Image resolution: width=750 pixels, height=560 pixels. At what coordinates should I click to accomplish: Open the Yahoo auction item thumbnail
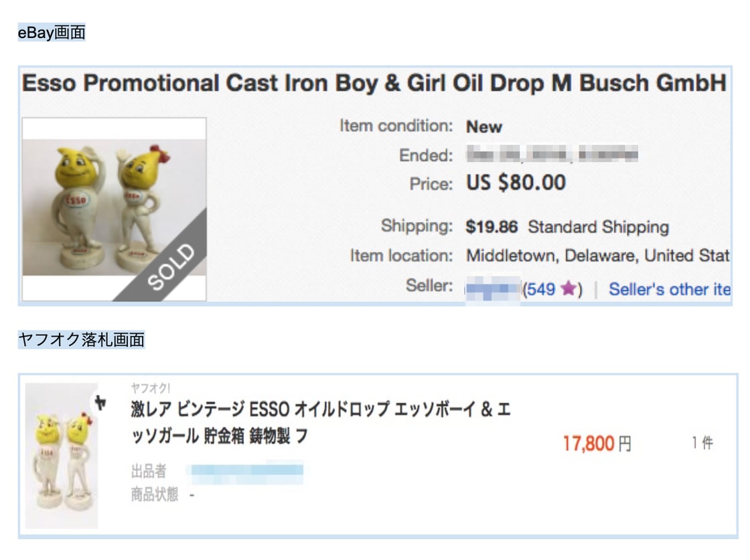[x=62, y=456]
